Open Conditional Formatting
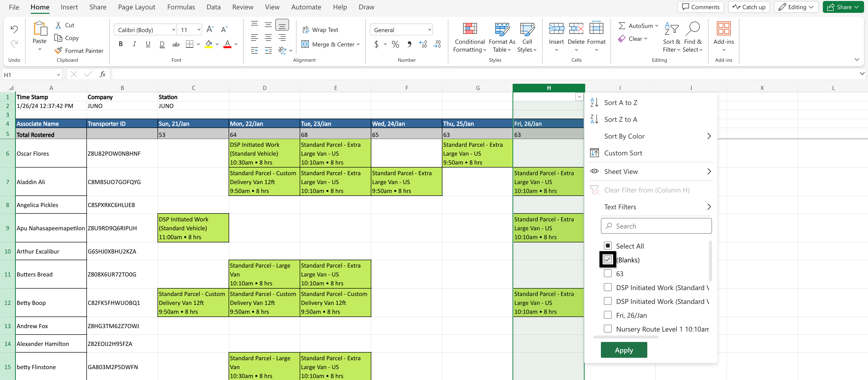868x380 pixels. [470, 37]
